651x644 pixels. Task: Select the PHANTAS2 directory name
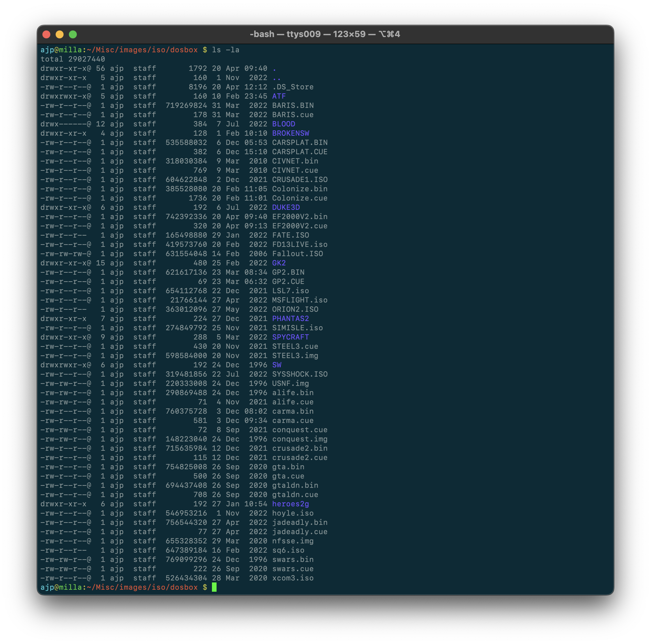click(x=290, y=319)
